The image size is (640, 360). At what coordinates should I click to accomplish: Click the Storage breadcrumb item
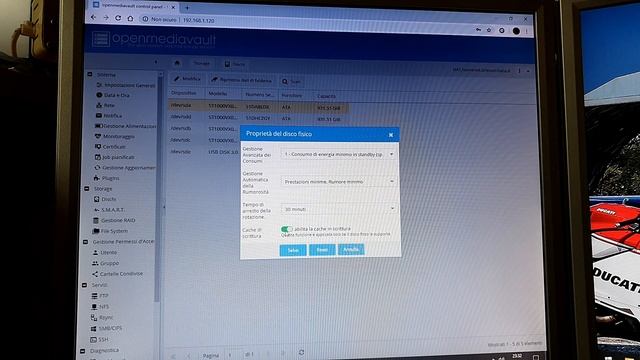point(201,63)
